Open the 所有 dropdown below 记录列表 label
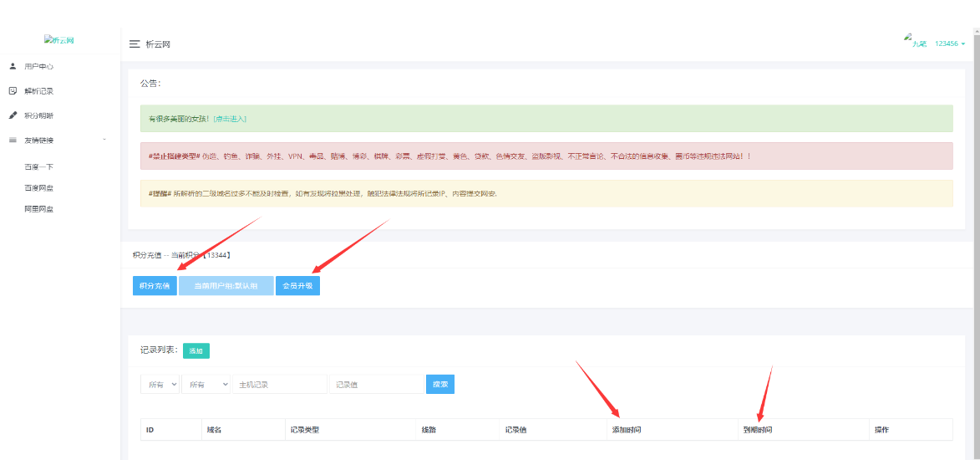Viewport: 980px width, 460px height. 160,384
